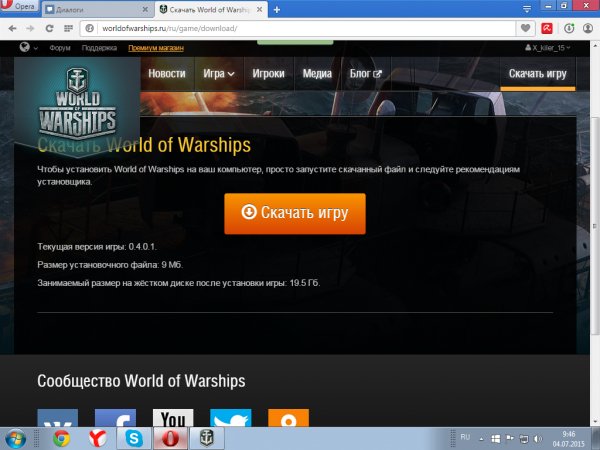The width and height of the screenshot is (600, 450).
Task: Click the RU language indicator
Action: tap(465, 437)
